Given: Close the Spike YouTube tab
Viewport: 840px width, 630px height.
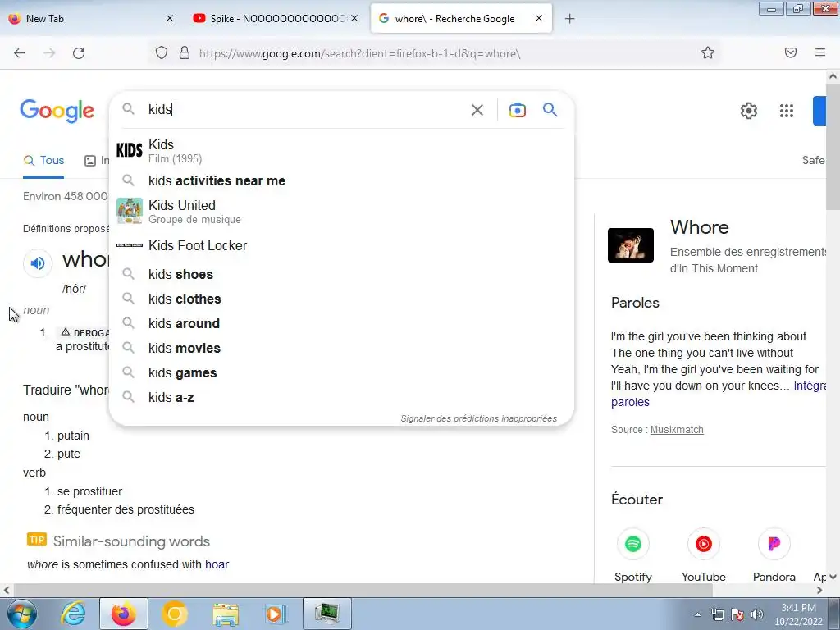Looking at the screenshot, I should (x=354, y=18).
